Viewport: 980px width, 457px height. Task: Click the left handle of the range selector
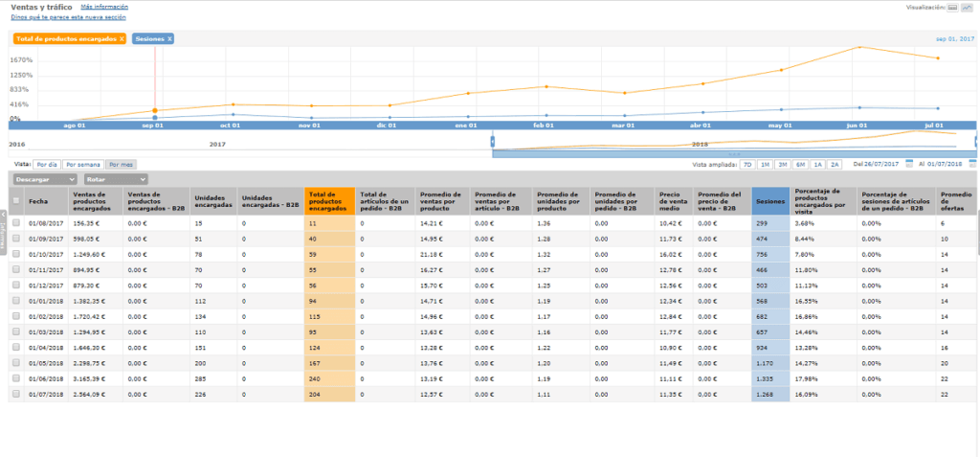492,140
